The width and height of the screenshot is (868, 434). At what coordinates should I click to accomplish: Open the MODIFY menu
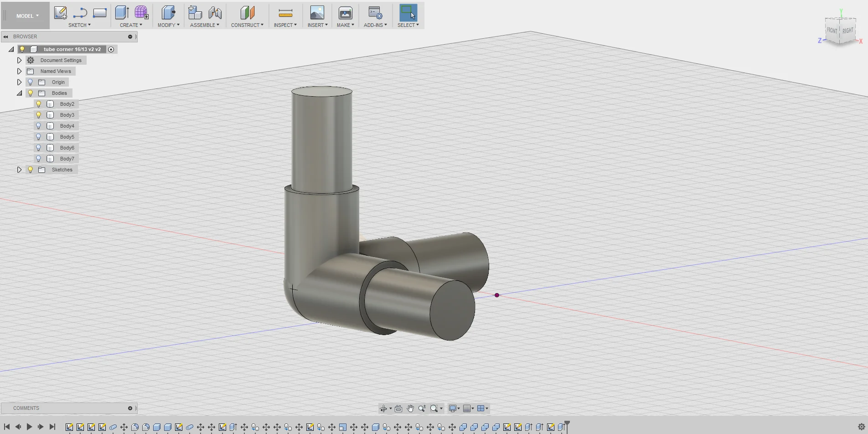pyautogui.click(x=168, y=25)
